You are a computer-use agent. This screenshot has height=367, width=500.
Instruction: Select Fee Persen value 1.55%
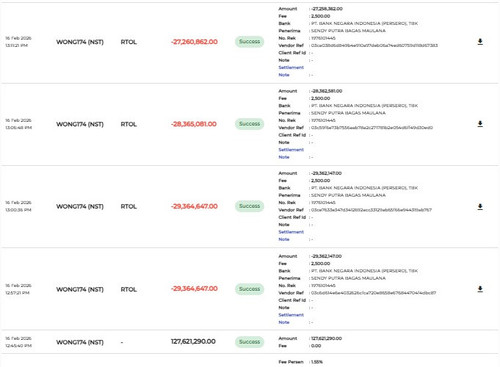(x=317, y=362)
